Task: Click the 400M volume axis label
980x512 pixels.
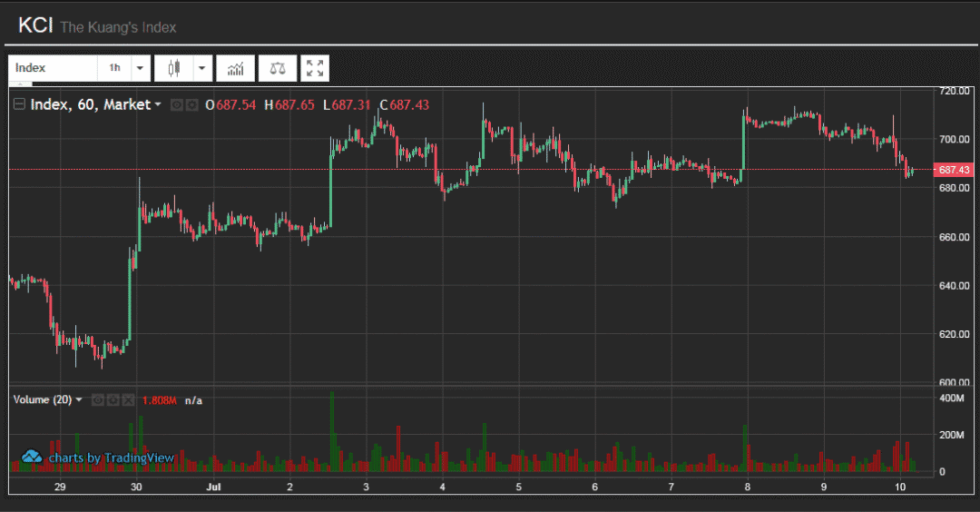Action: pos(952,399)
